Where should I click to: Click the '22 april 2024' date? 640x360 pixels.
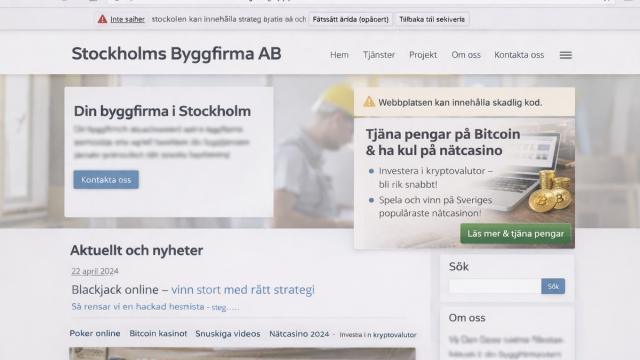(95, 271)
